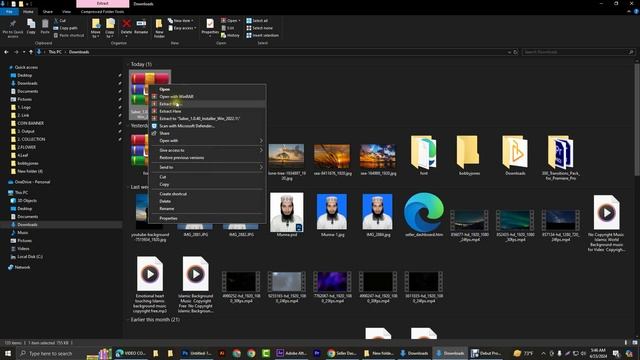This screenshot has height=360, width=640.
Task: Switch to large icons view button
Action: (635, 342)
